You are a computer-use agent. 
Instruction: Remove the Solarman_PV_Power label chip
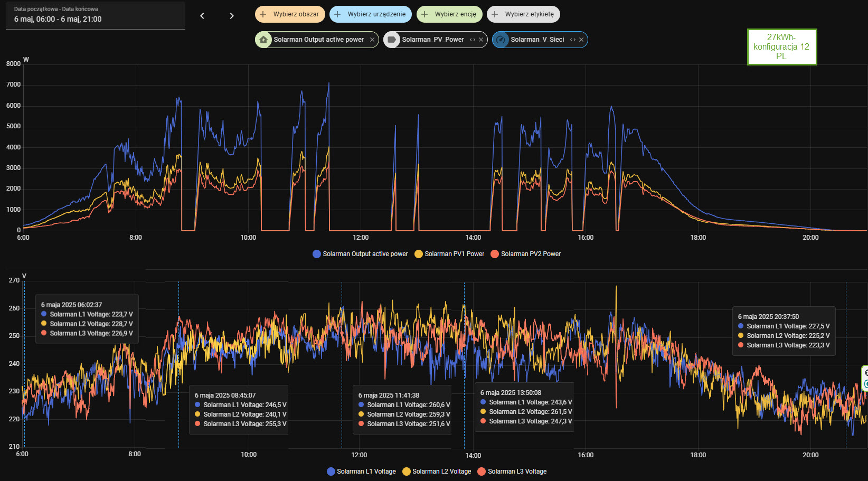coord(481,40)
